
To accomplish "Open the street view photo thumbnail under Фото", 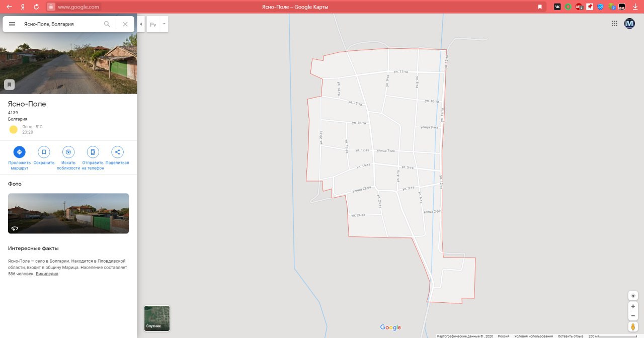I will [68, 213].
